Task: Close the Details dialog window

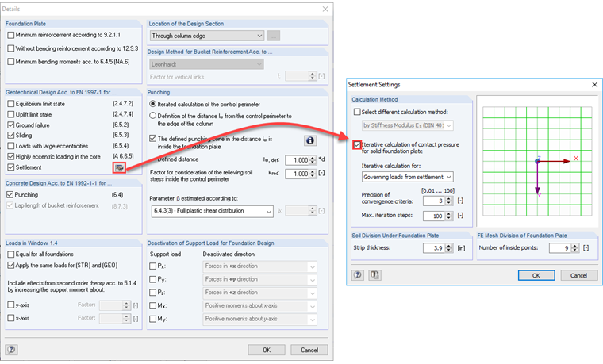Action: pos(325,9)
